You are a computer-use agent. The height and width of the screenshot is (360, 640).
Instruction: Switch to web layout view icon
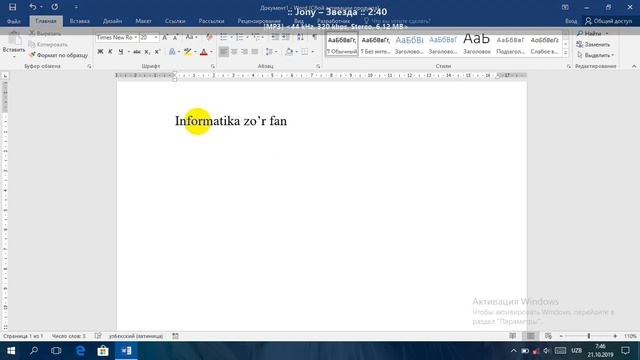click(x=548, y=336)
